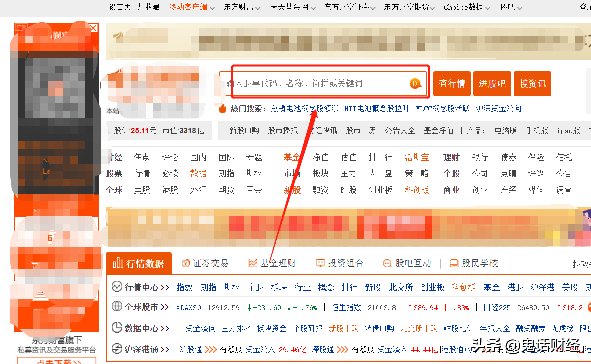Switch to the 证券交易 tab
The image size is (591, 364).
(205, 263)
